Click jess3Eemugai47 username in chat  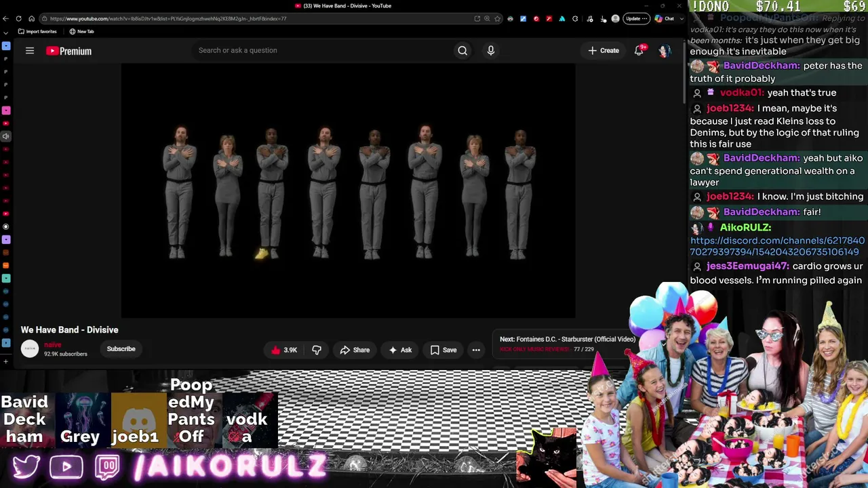coord(748,266)
